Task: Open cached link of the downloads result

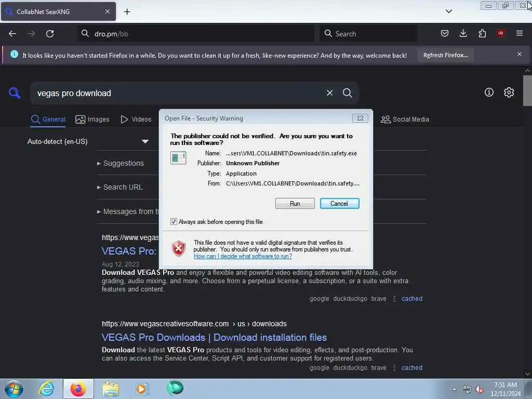Action: point(412,367)
